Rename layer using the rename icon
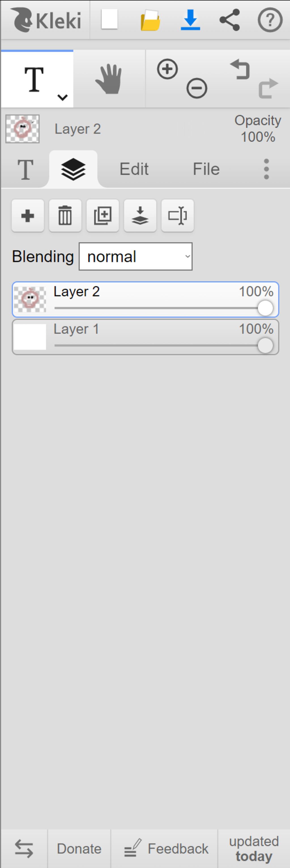290x868 pixels. [177, 216]
